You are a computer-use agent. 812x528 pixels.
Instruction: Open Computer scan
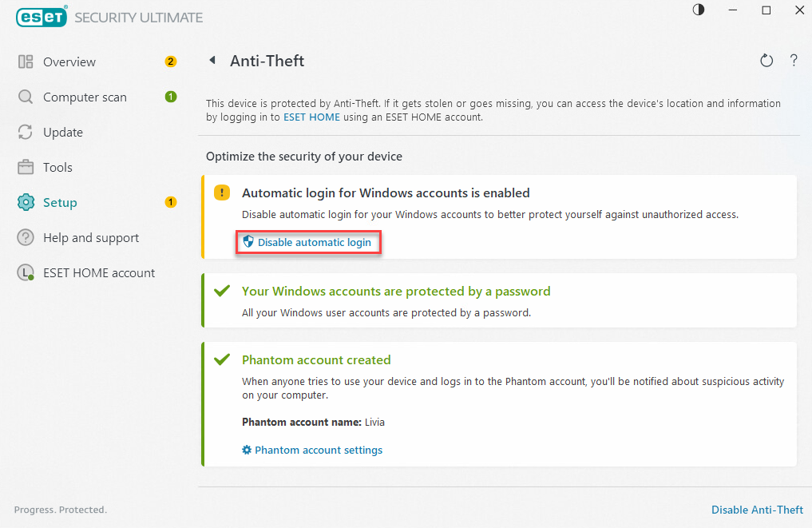click(85, 97)
